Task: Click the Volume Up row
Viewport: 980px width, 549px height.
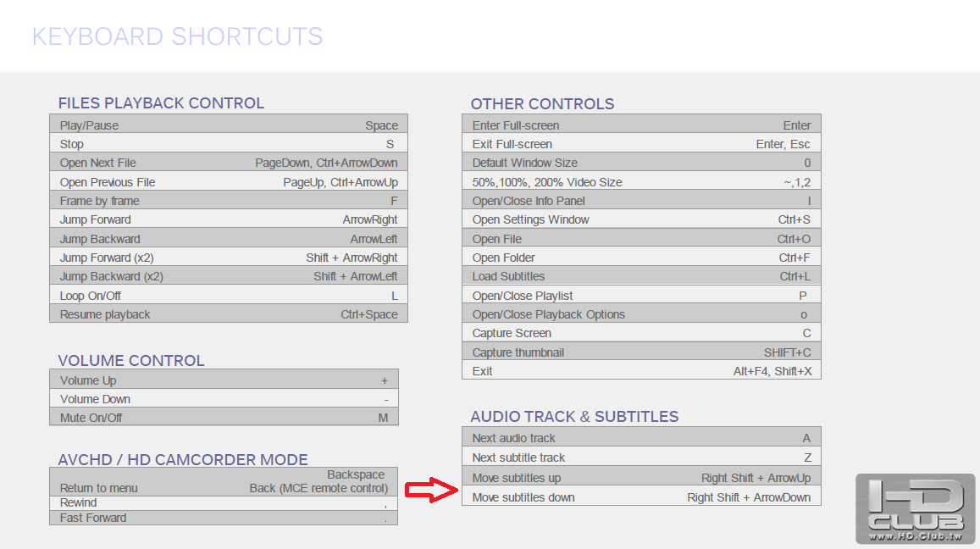Action: pyautogui.click(x=224, y=380)
